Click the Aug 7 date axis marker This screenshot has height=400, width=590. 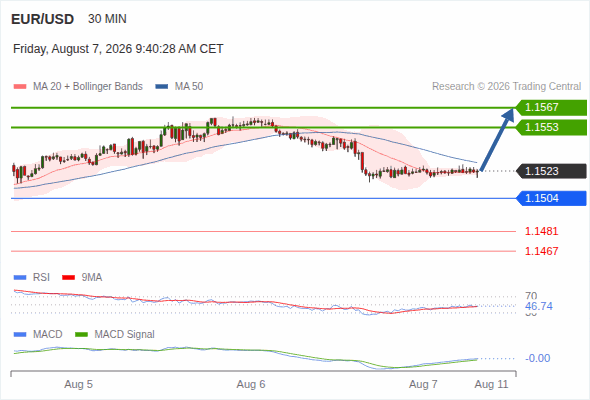423,385
